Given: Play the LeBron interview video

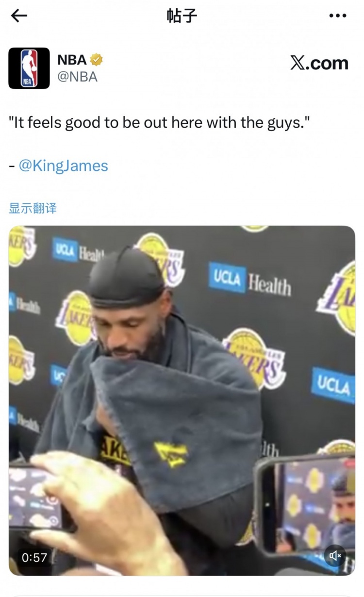Looking at the screenshot, I should click(182, 400).
